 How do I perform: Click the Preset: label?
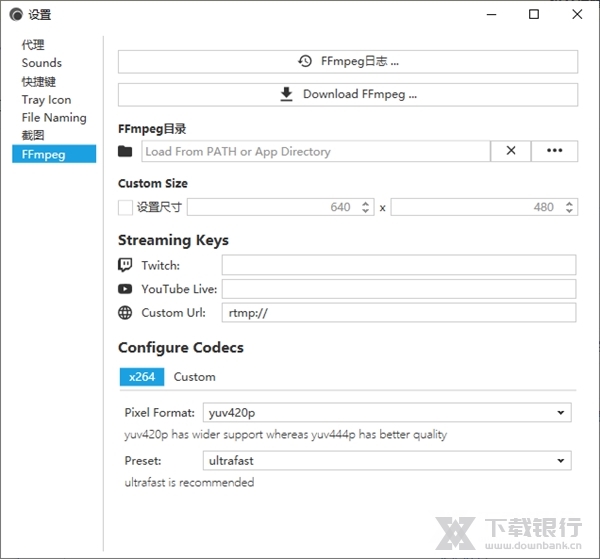point(143,461)
